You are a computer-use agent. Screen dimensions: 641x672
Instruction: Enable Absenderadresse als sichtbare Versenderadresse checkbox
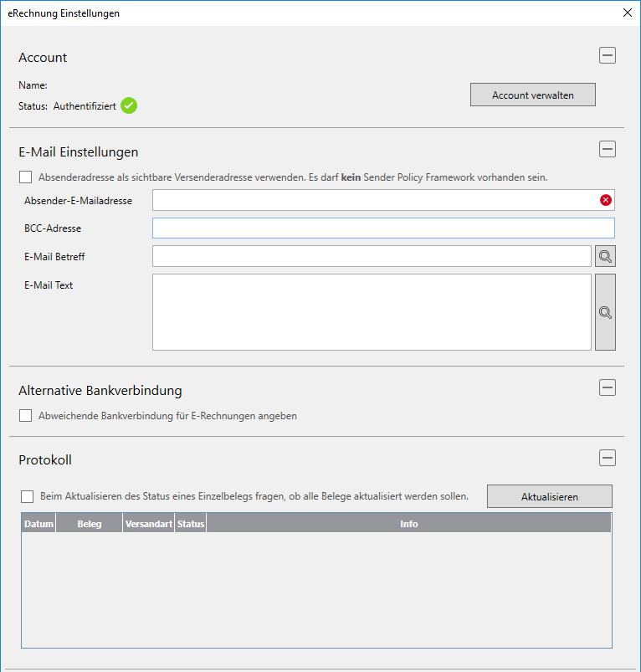point(26,177)
